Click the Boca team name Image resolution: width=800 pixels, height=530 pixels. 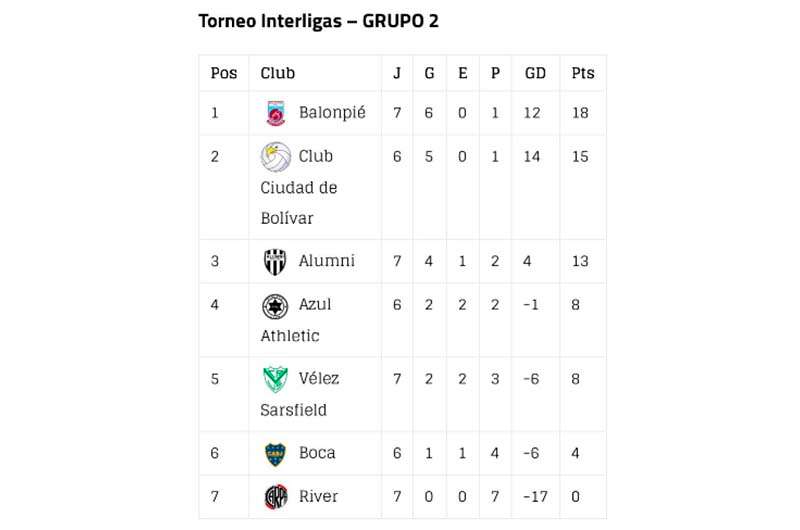317,454
